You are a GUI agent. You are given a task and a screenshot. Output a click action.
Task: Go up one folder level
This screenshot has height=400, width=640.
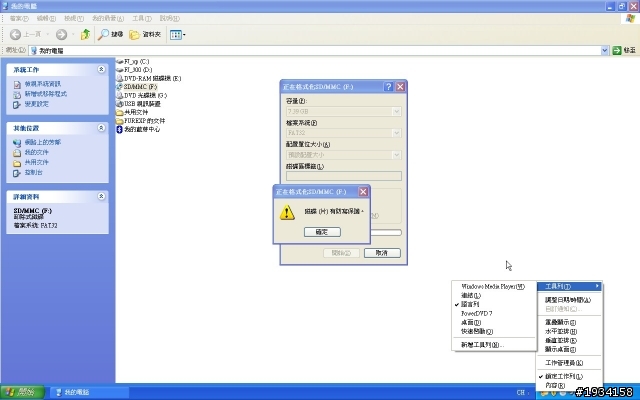click(x=85, y=35)
